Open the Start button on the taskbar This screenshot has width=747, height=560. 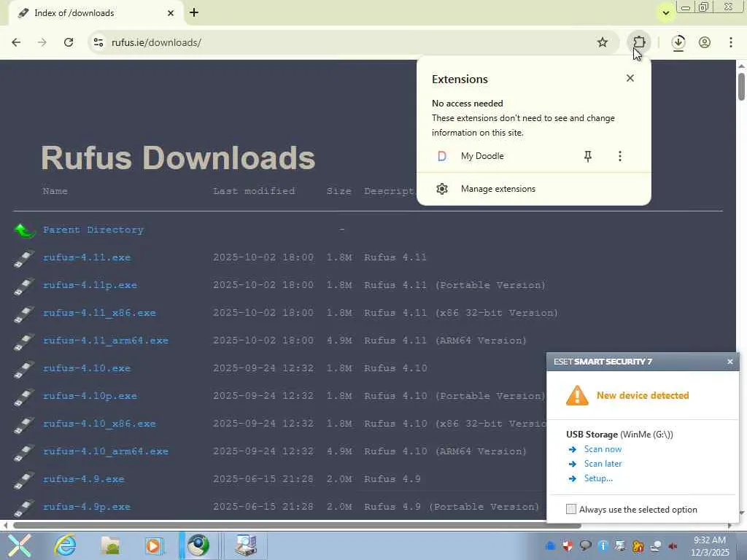[19, 545]
